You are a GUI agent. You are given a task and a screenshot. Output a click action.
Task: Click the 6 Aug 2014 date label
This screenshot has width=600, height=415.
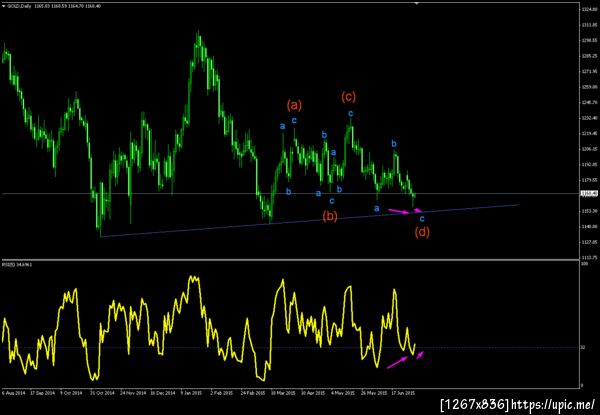pos(13,393)
